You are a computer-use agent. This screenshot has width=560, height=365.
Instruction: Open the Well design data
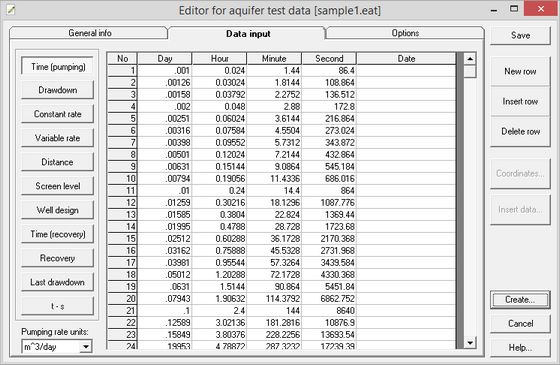[x=58, y=210]
